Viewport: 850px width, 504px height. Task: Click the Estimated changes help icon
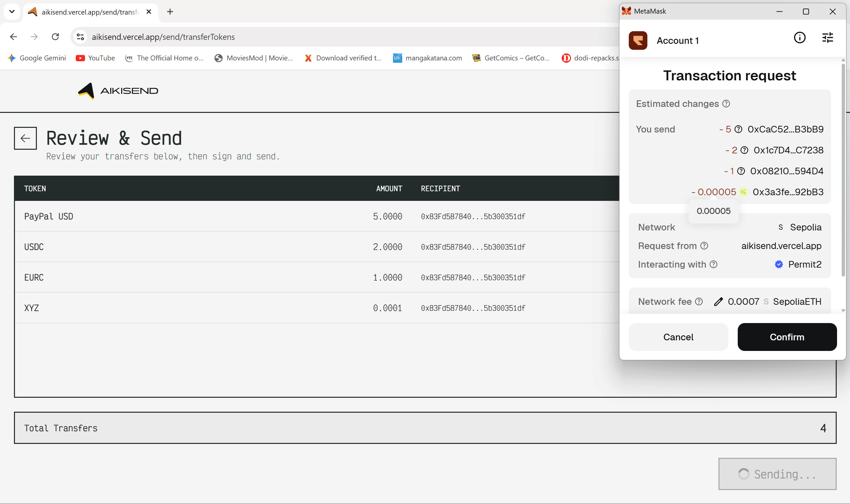point(726,104)
